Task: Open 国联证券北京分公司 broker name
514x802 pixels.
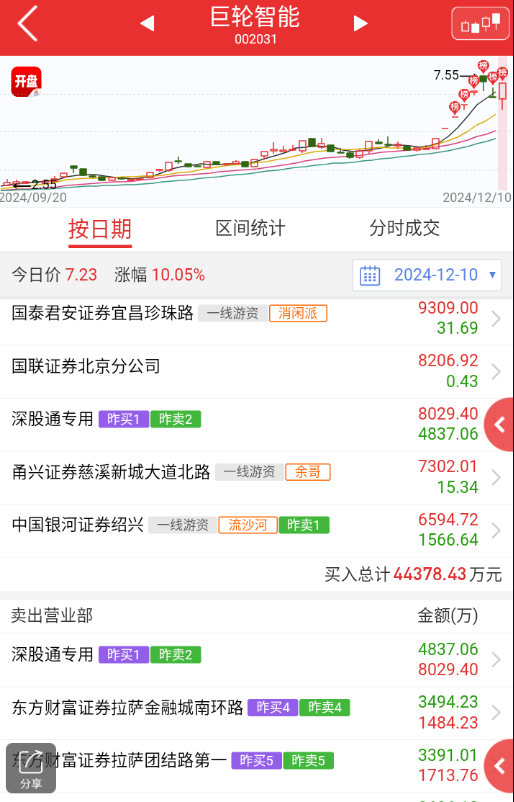Action: [x=86, y=366]
